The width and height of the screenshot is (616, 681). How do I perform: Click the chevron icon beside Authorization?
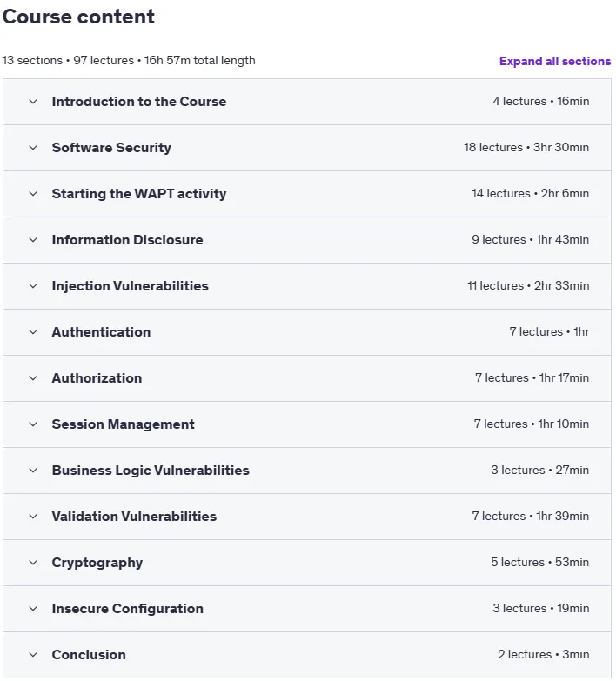pyautogui.click(x=33, y=378)
